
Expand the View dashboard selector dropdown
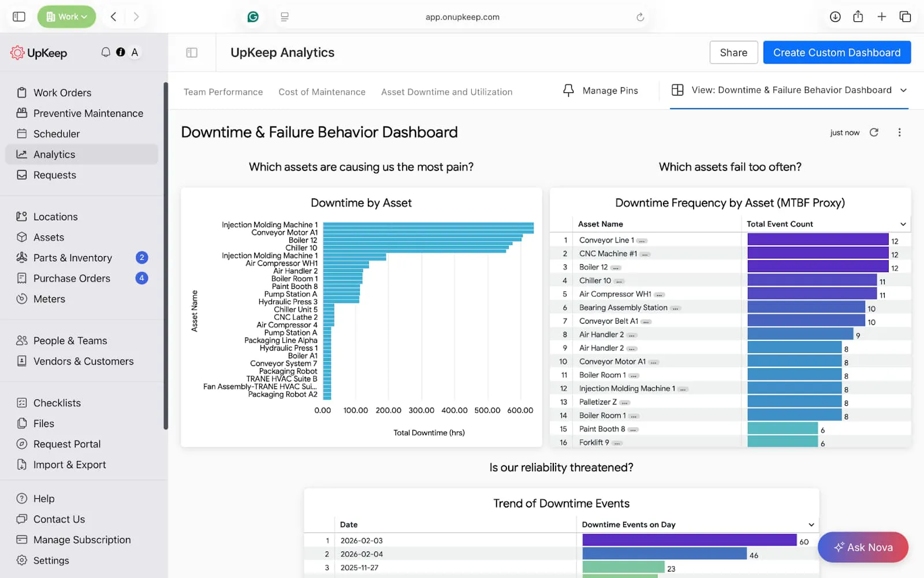click(903, 90)
